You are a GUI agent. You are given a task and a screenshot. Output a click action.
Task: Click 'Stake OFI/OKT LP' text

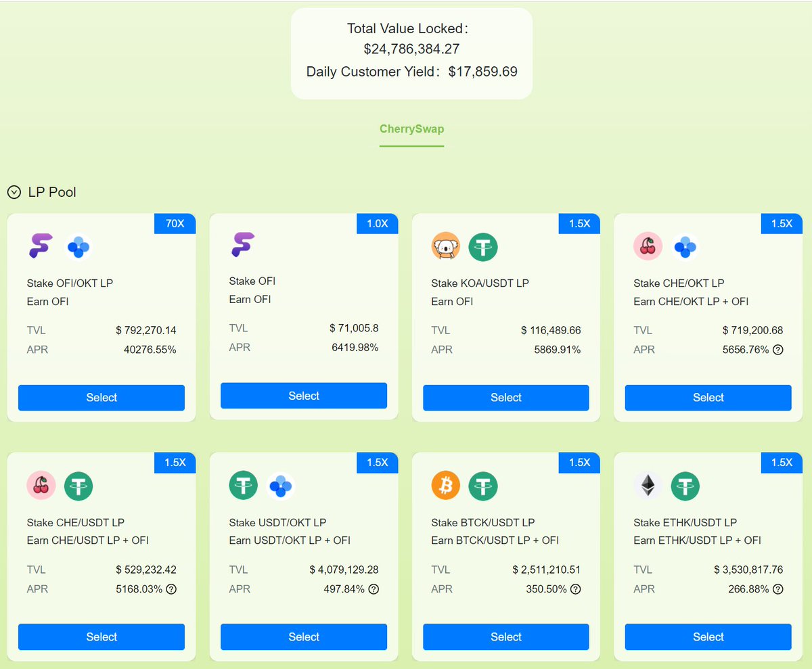pyautogui.click(x=70, y=283)
